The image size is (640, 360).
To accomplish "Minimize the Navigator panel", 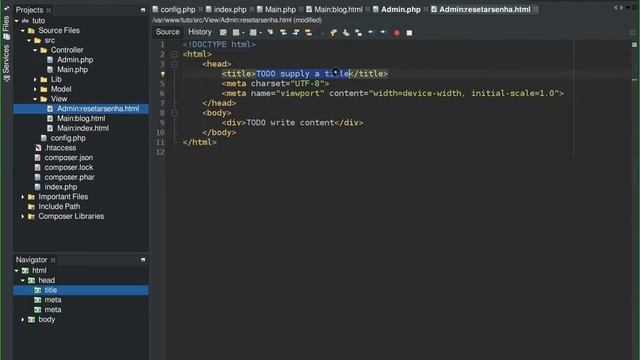I will pos(143,260).
